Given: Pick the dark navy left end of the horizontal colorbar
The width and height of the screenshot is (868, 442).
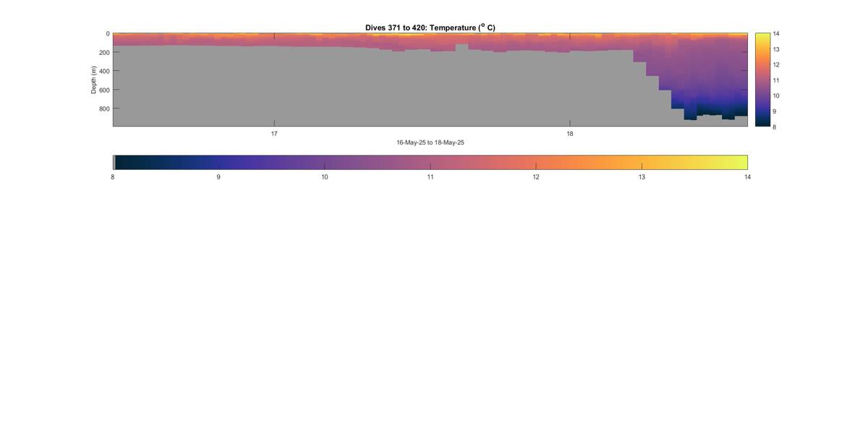Looking at the screenshot, I should [x=120, y=163].
